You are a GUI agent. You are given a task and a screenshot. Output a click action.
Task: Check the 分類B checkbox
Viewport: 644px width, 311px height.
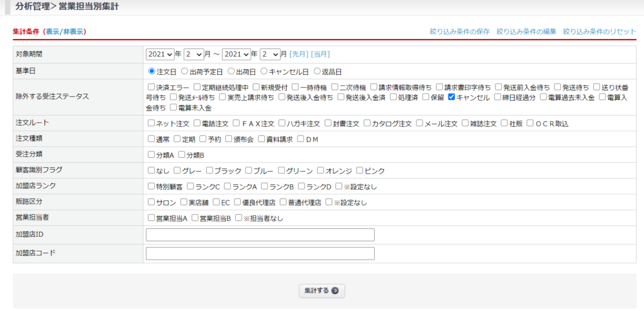(x=182, y=155)
